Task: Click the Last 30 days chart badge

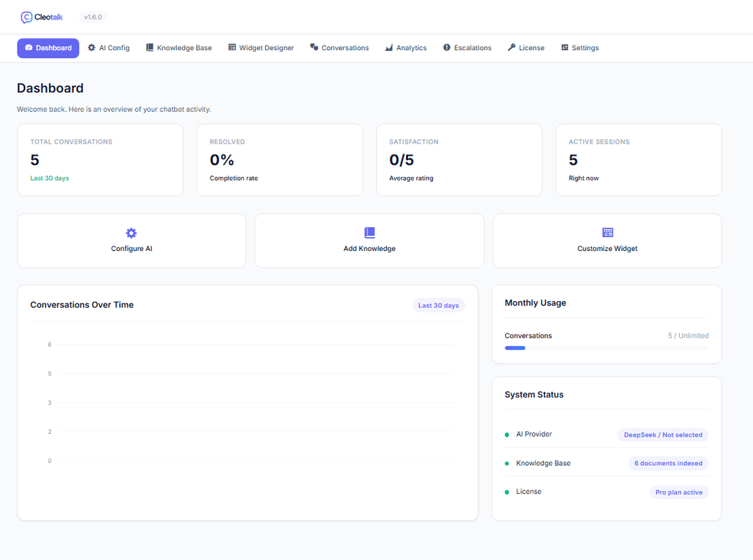Action: pos(439,305)
